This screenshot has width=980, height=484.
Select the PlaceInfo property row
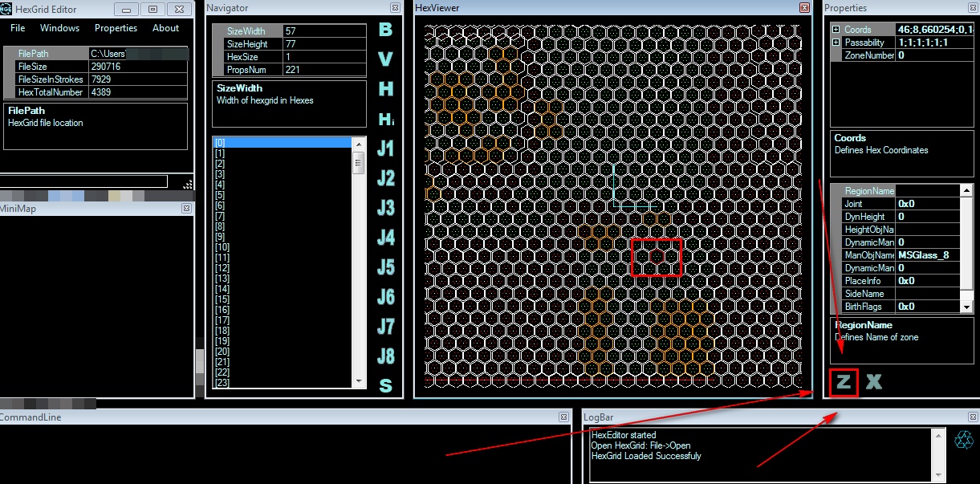coord(896,281)
